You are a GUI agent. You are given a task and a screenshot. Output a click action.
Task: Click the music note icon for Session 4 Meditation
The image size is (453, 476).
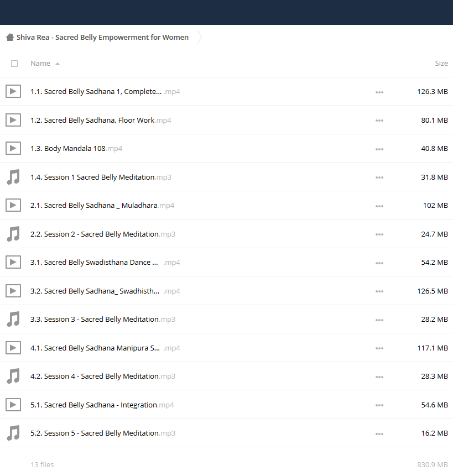click(13, 376)
